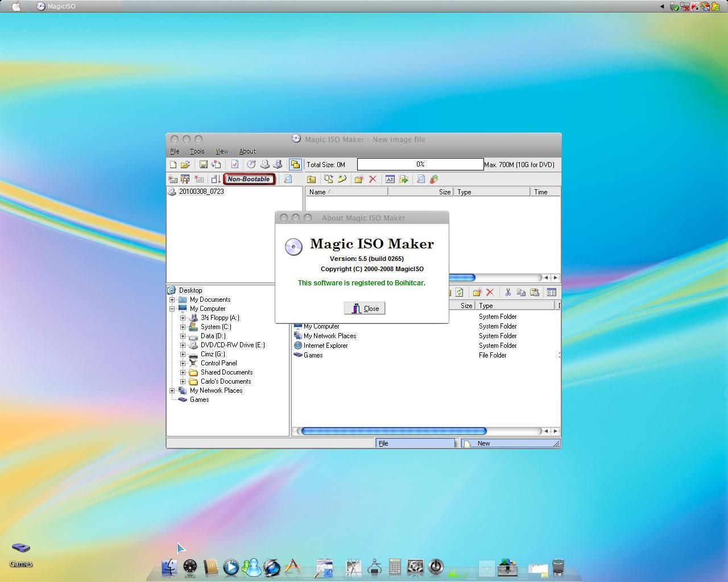Click the Open image file folder icon

[x=185, y=164]
